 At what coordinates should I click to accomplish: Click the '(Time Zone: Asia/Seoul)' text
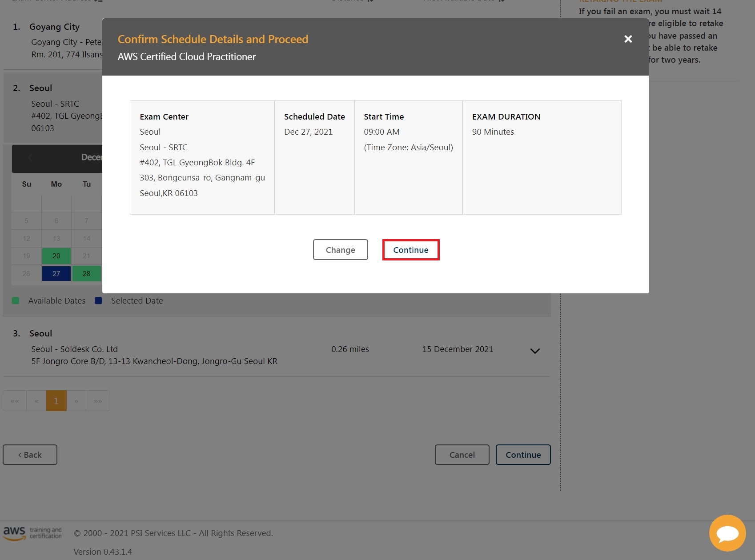[408, 147]
